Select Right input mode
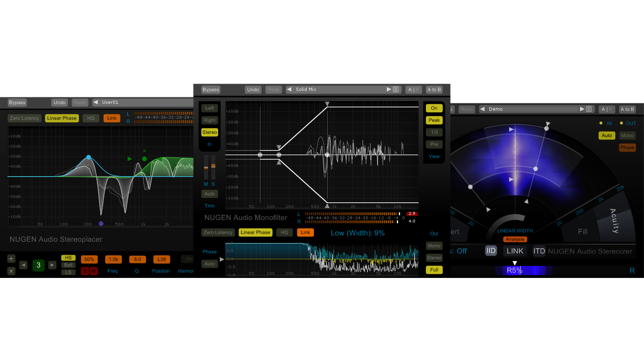644x362 pixels. pyautogui.click(x=210, y=120)
